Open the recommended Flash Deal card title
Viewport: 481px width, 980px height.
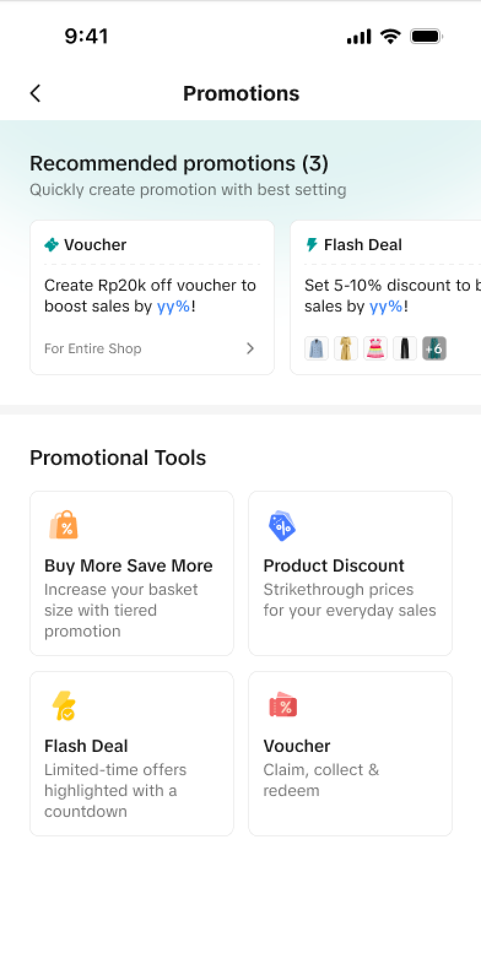363,245
